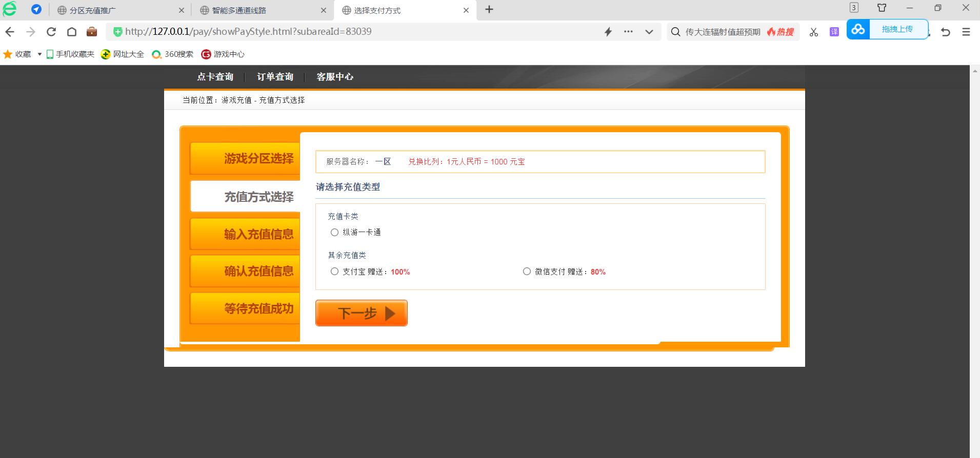
Task: Open the address bar more options ellipsis
Action: [x=628, y=32]
